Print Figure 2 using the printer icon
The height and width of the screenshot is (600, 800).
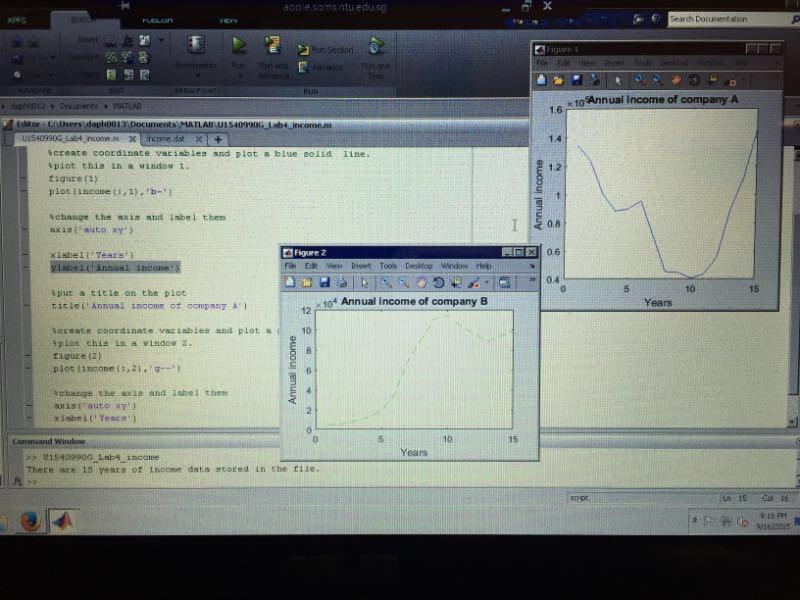342,282
